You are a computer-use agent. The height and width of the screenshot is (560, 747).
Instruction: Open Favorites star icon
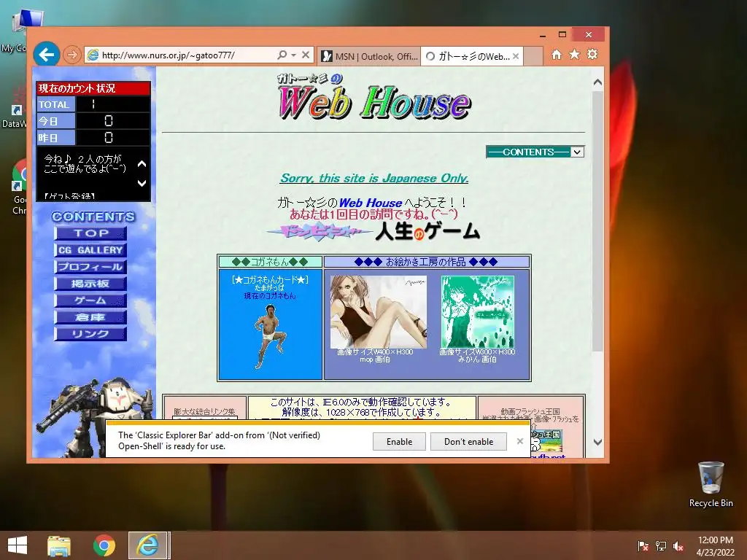[575, 54]
